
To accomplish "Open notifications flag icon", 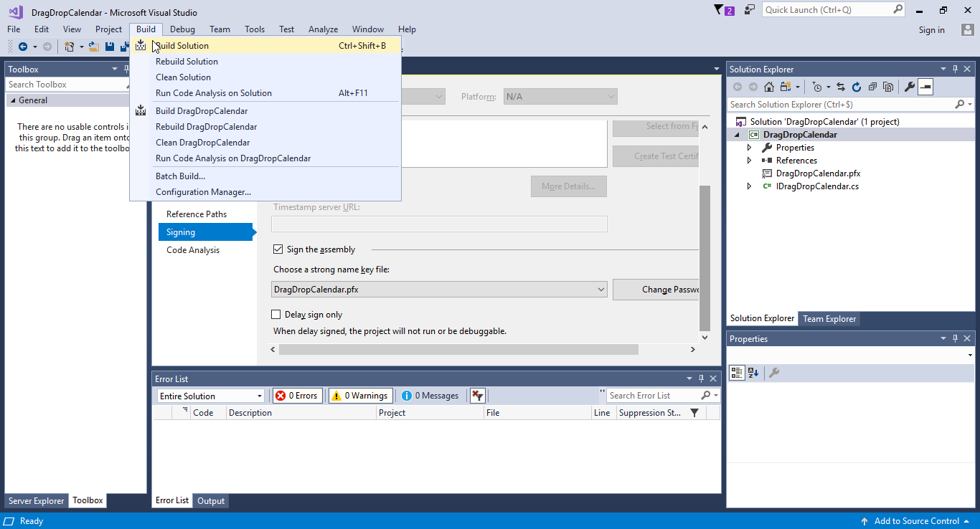I will click(719, 10).
